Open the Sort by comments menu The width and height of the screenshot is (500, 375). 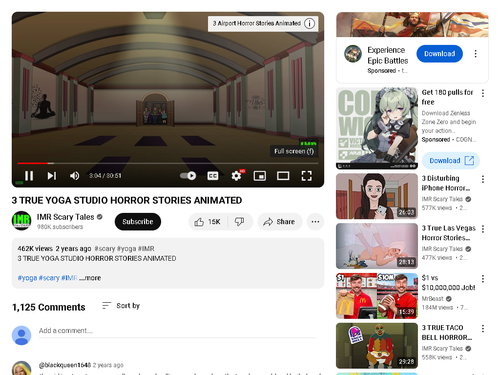pyautogui.click(x=121, y=306)
